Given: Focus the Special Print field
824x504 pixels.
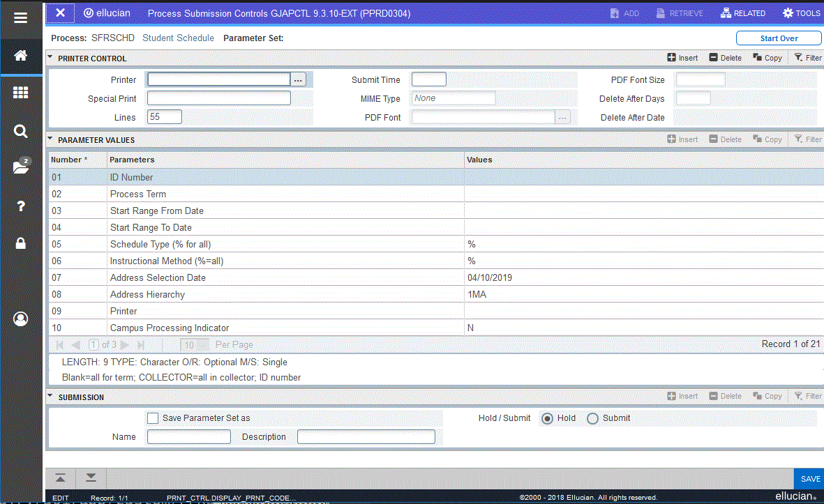Looking at the screenshot, I should pyautogui.click(x=218, y=98).
